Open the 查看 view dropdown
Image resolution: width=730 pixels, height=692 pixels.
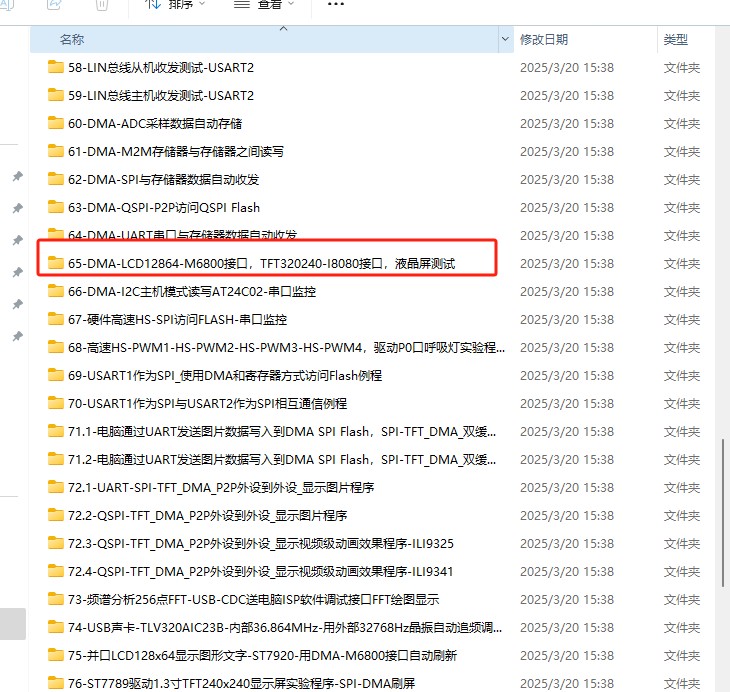click(264, 5)
